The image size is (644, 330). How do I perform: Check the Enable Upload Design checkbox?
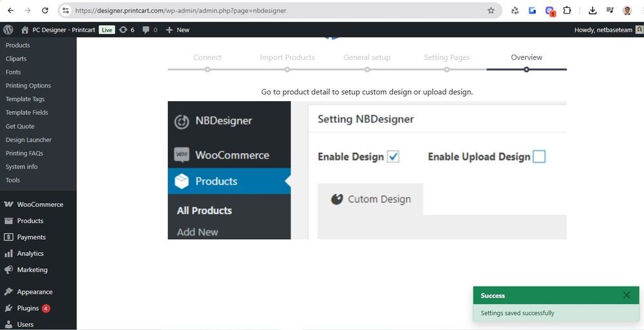pos(539,157)
